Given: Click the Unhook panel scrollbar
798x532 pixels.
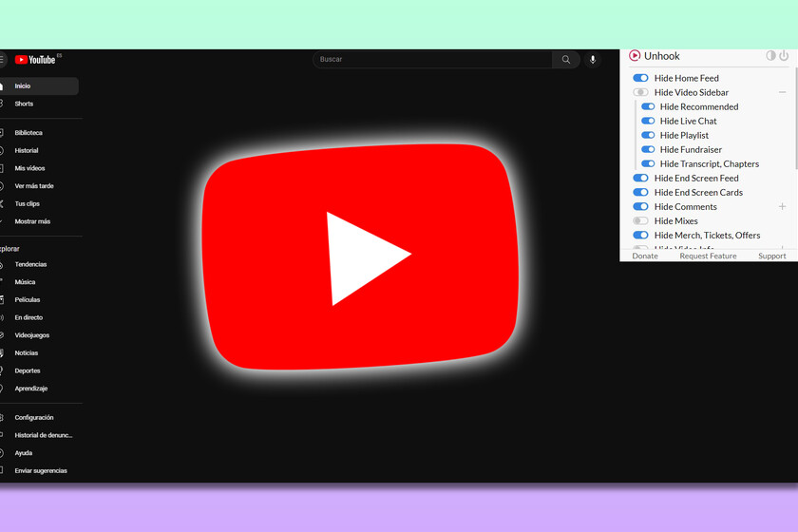Looking at the screenshot, I should coord(796,118).
